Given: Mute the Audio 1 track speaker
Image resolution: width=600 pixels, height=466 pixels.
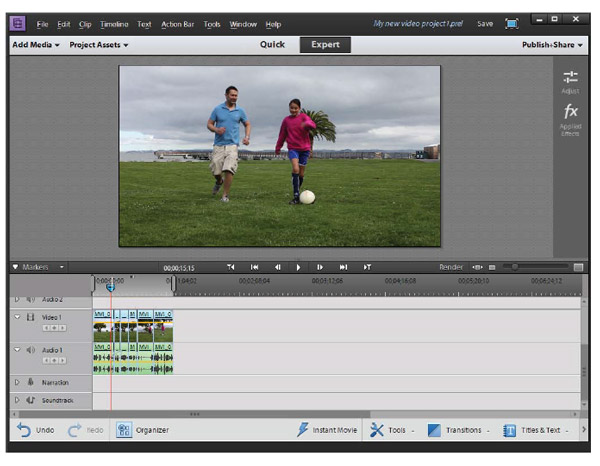Looking at the screenshot, I should click(x=31, y=350).
